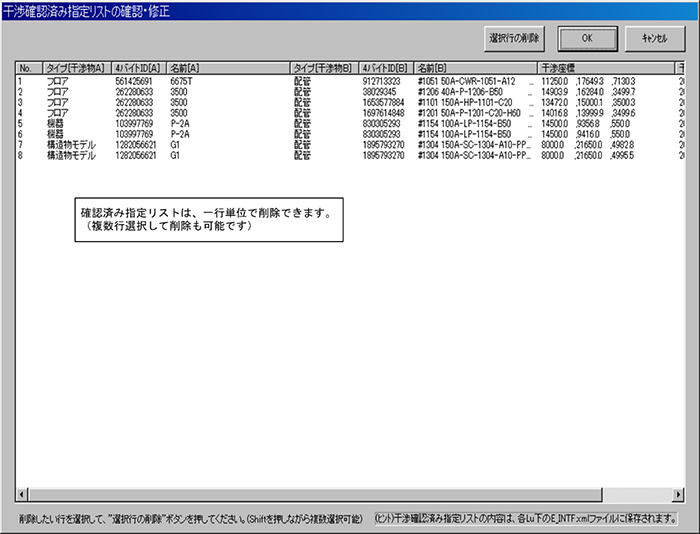
Task: Click the 4バイトID[A] column header
Action: pyautogui.click(x=139, y=67)
